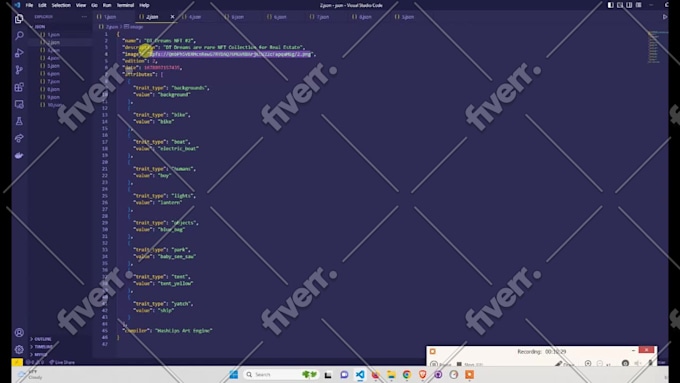Open the Edit menu
680x383 pixels.
(42, 5)
